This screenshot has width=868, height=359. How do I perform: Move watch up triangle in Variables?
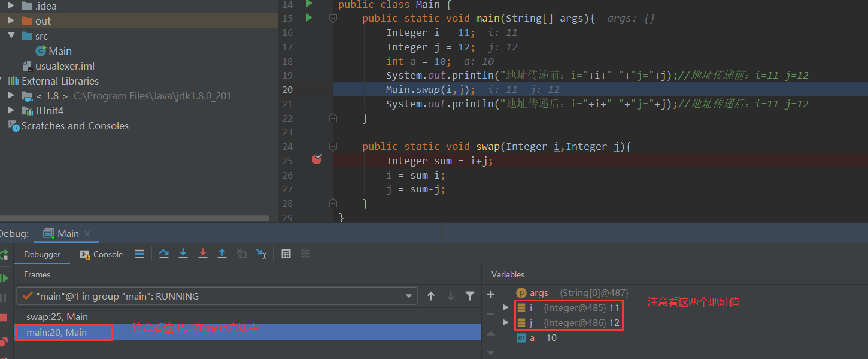tap(491, 333)
